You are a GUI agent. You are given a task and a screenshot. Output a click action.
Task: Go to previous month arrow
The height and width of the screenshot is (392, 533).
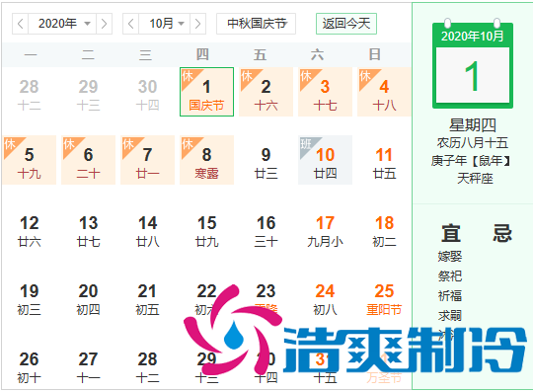click(131, 24)
